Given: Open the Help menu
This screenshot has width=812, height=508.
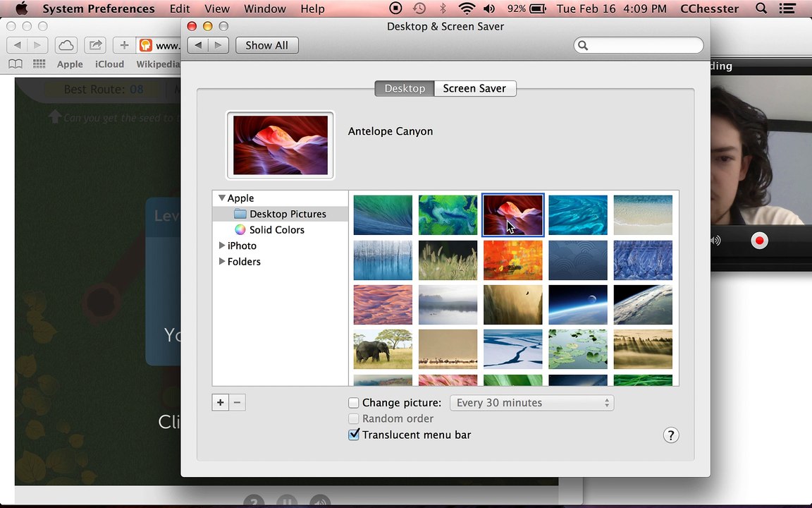Looking at the screenshot, I should pos(312,8).
